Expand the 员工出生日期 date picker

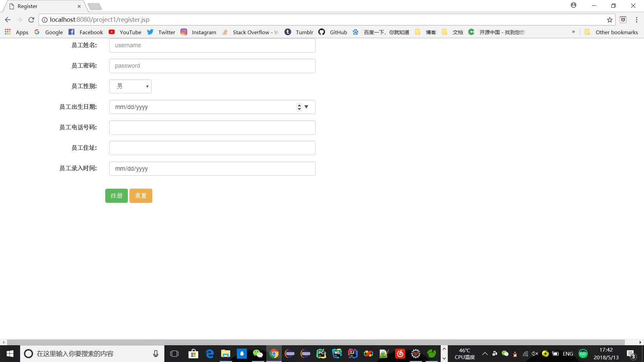point(307,107)
